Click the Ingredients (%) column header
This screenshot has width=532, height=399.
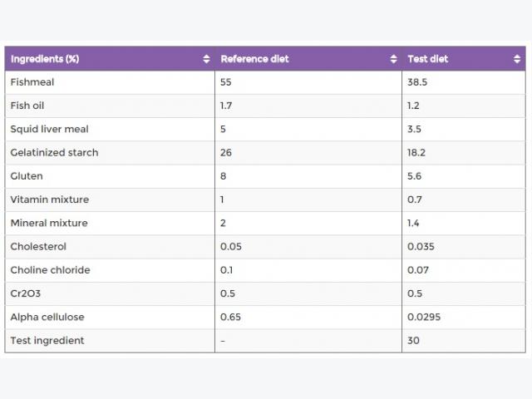tap(110, 59)
